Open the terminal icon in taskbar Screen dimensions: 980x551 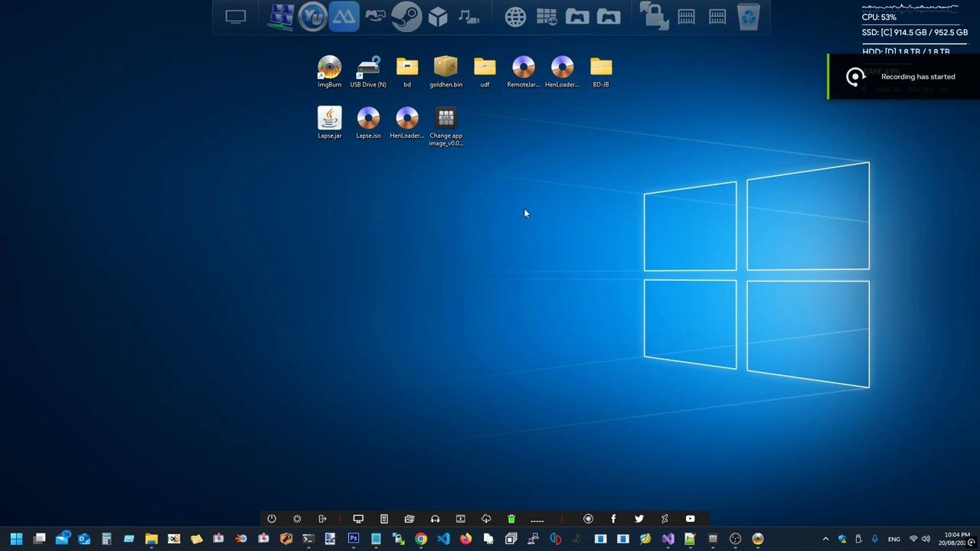[309, 539]
